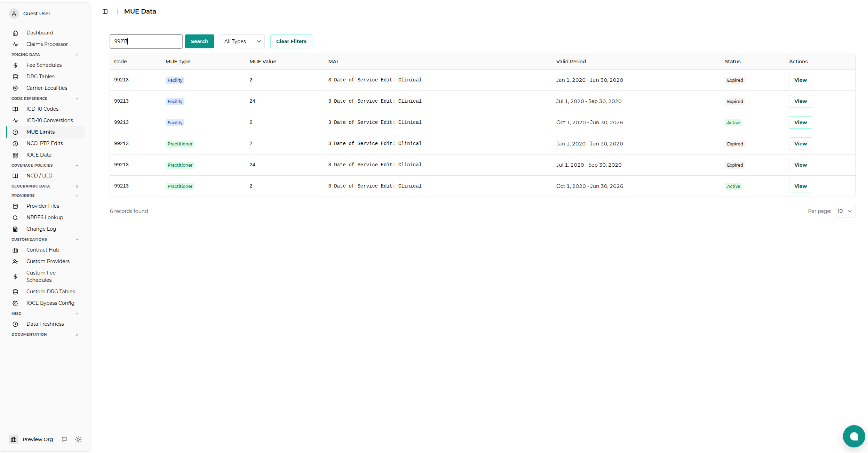Click the Provider Files database icon
This screenshot has height=453, width=868.
15,206
